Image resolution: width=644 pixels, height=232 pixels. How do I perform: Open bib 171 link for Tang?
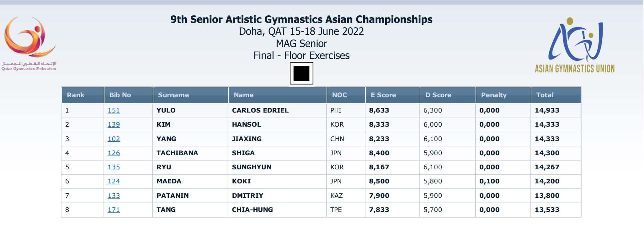(114, 210)
